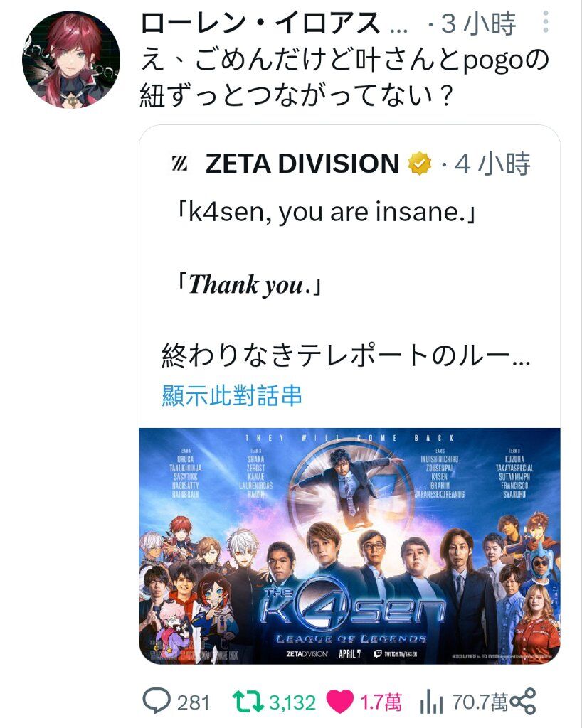
Task: Click tweet text mentioning 叶さんとpogo
Action: 344,78
